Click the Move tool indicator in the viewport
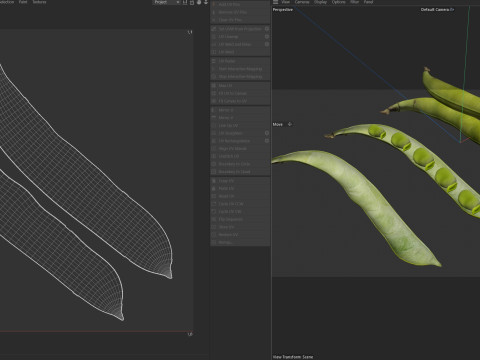The image size is (480, 360). [282, 124]
